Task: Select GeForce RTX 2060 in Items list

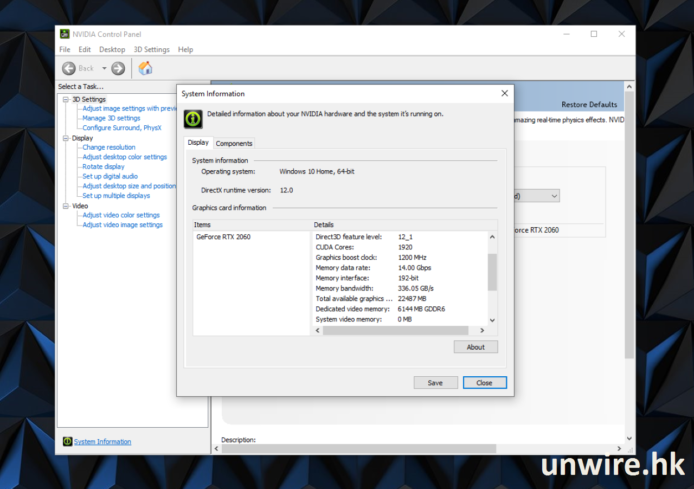Action: (x=222, y=237)
